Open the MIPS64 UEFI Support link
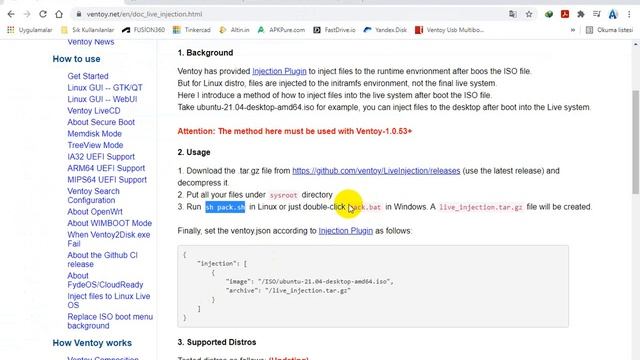 point(107,179)
